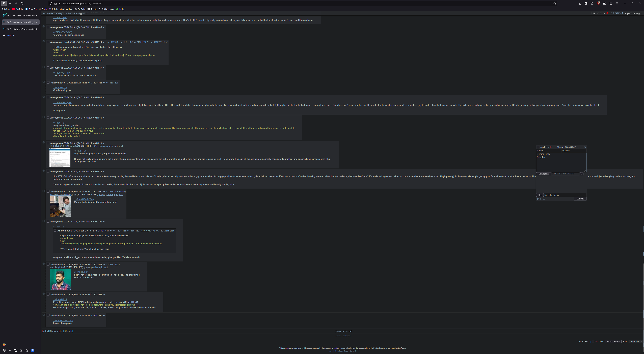
Task: Click the pencil icon in Quick Reply
Action: (538, 199)
